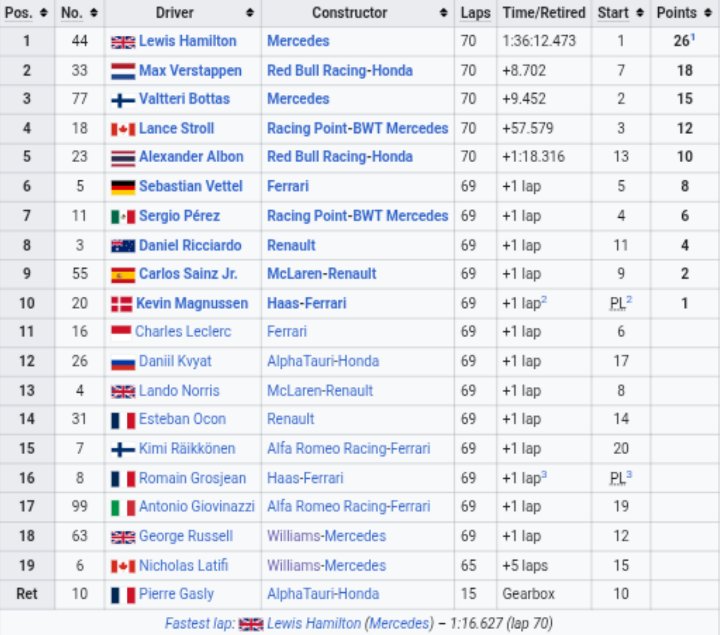Open footnote 2 beside Magnussen's PL start
This screenshot has width=720, height=635.
[x=629, y=299]
